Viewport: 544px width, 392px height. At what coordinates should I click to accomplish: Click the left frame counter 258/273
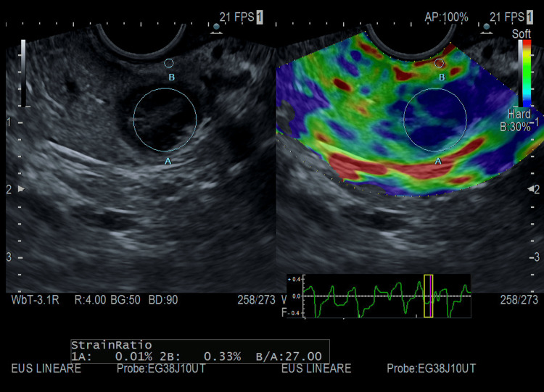[x=256, y=300]
